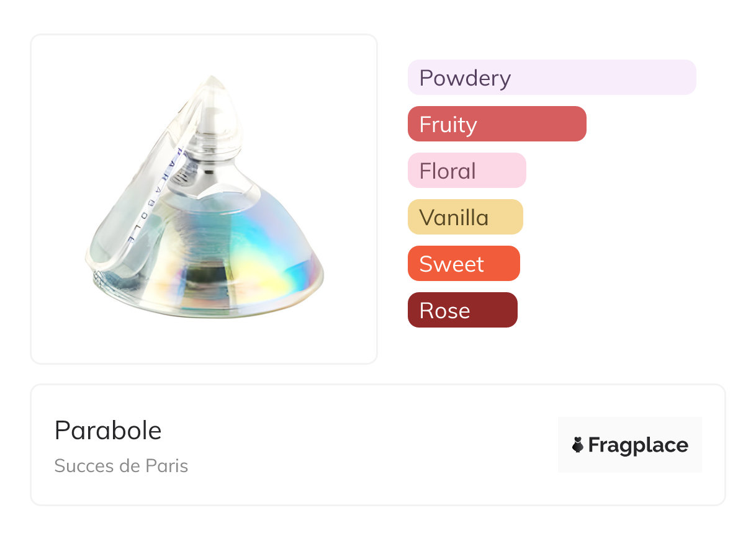Select the Rose accord tag
Screen dimensions: 756x536
pyautogui.click(x=462, y=310)
